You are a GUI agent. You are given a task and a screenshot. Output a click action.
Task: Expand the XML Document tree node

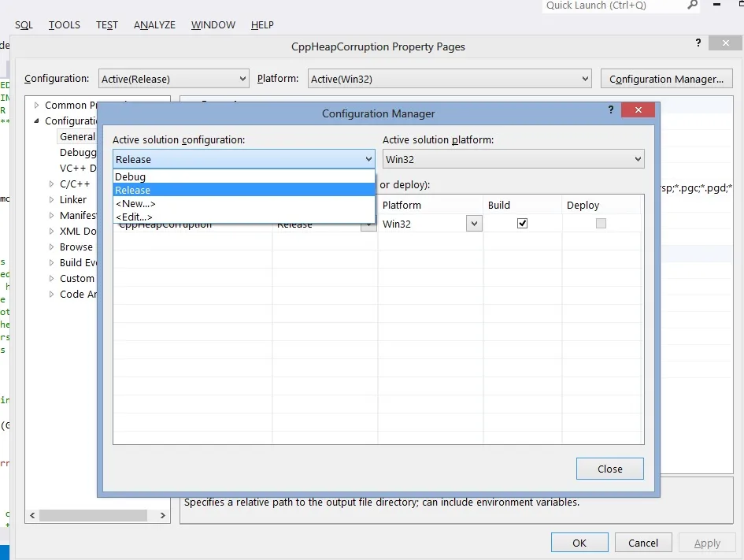coord(51,231)
